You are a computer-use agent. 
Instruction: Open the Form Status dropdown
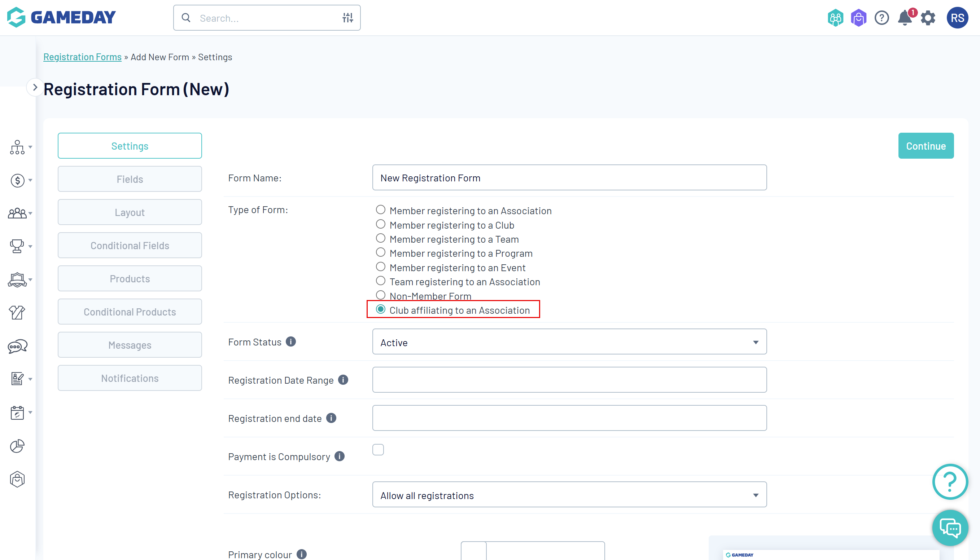tap(569, 342)
